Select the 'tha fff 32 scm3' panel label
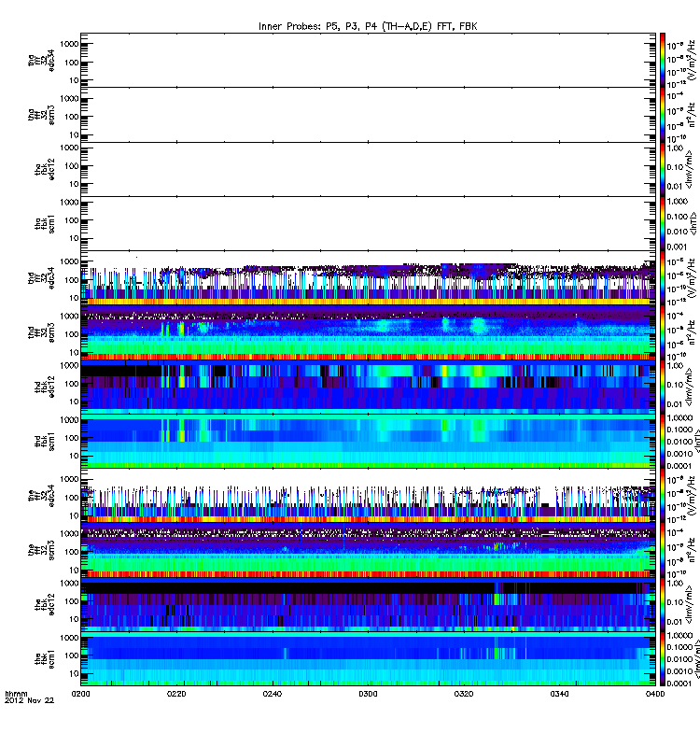 coord(41,115)
